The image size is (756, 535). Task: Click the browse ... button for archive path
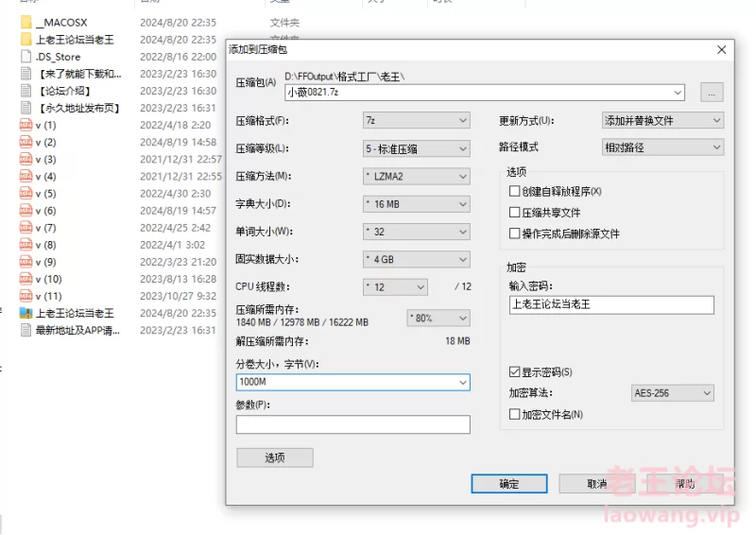click(x=712, y=92)
